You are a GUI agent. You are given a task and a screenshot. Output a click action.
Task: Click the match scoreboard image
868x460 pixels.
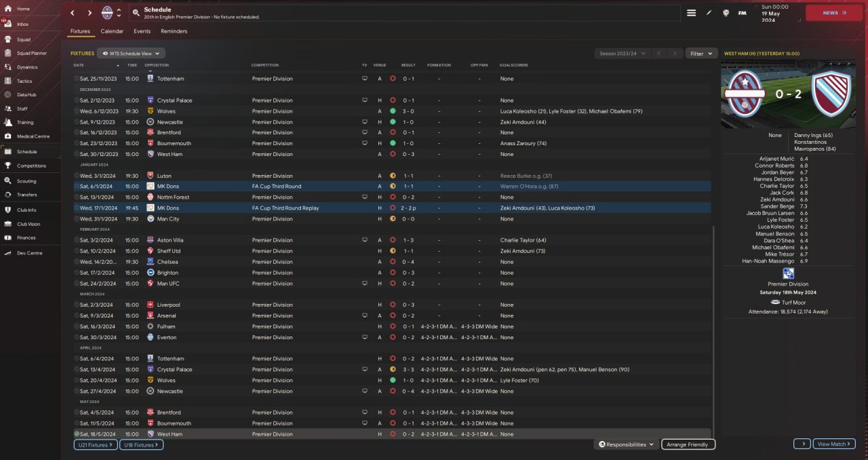click(789, 94)
